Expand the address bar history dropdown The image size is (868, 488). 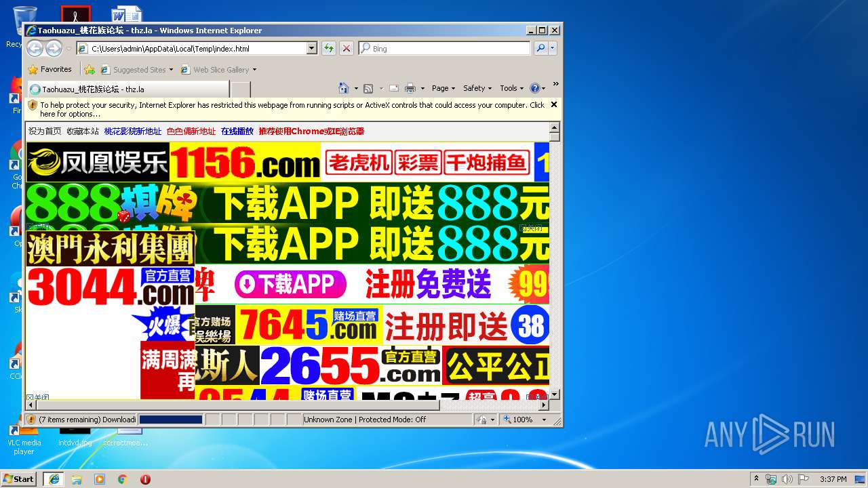point(312,48)
